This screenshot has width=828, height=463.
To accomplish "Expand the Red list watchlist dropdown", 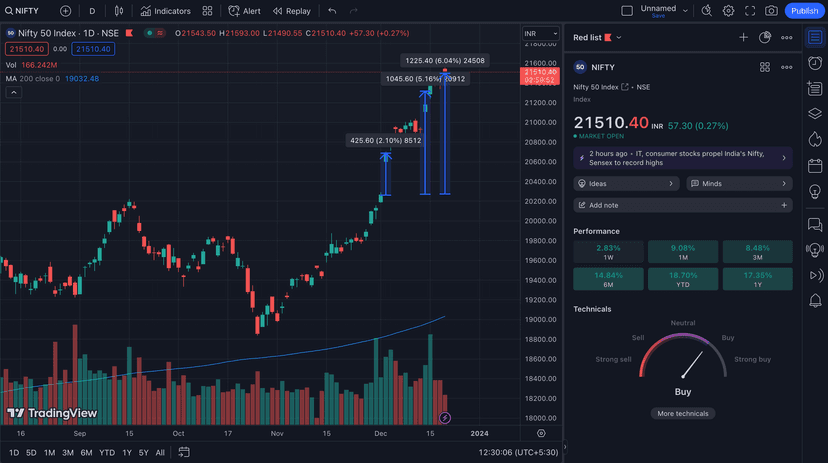I will [619, 38].
